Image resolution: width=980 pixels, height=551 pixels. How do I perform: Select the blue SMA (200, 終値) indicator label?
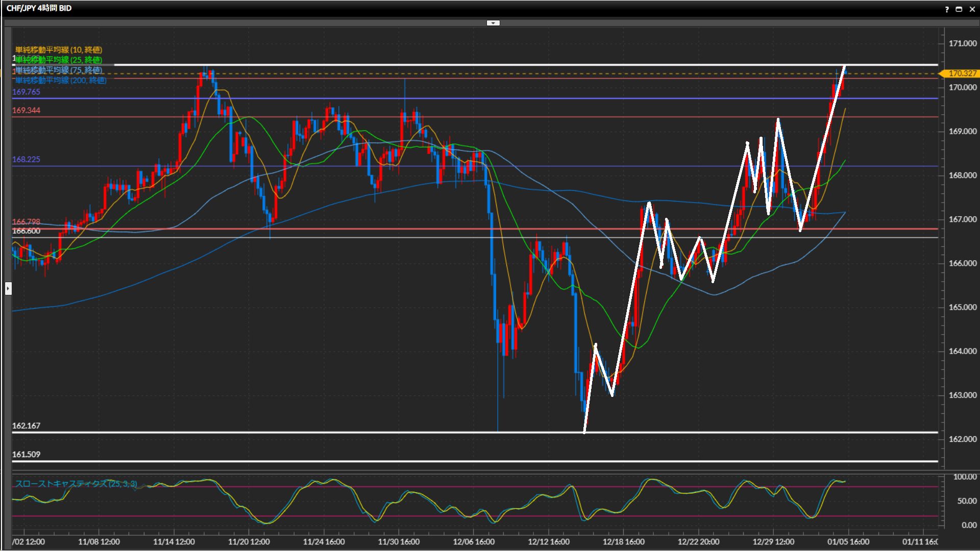point(60,80)
